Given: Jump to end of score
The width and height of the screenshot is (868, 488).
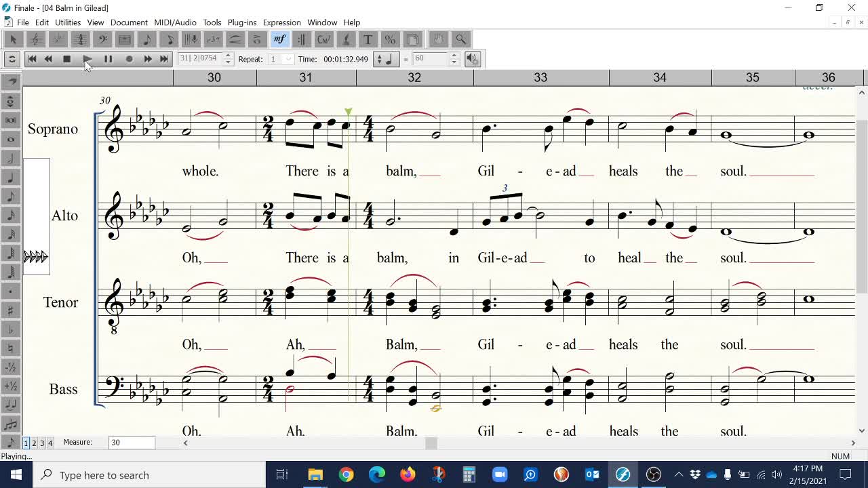Looking at the screenshot, I should pyautogui.click(x=164, y=59).
